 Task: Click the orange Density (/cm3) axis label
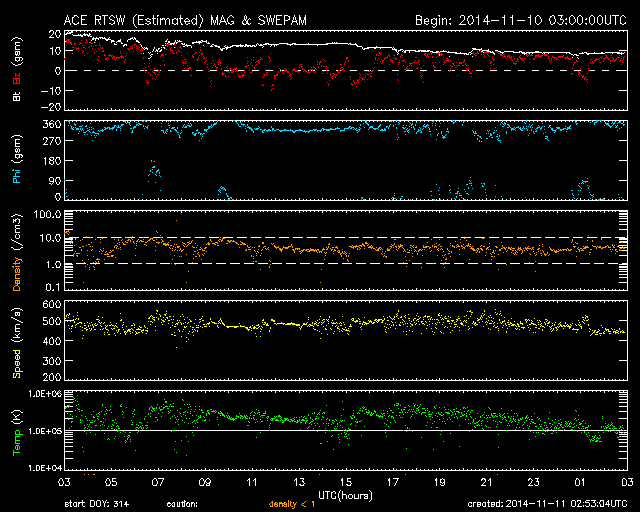[x=16, y=252]
